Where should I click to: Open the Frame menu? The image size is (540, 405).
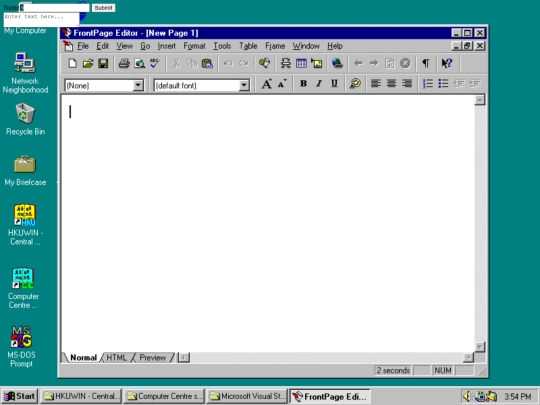[275, 46]
